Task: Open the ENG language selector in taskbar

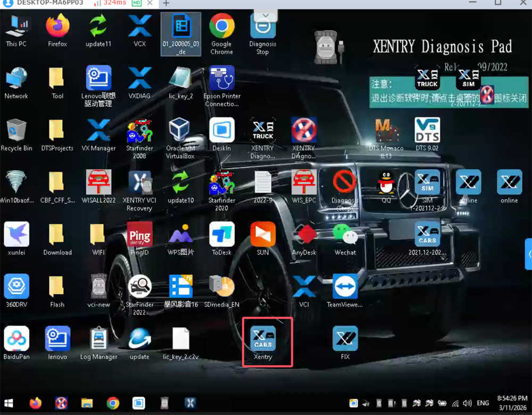Action: click(483, 403)
